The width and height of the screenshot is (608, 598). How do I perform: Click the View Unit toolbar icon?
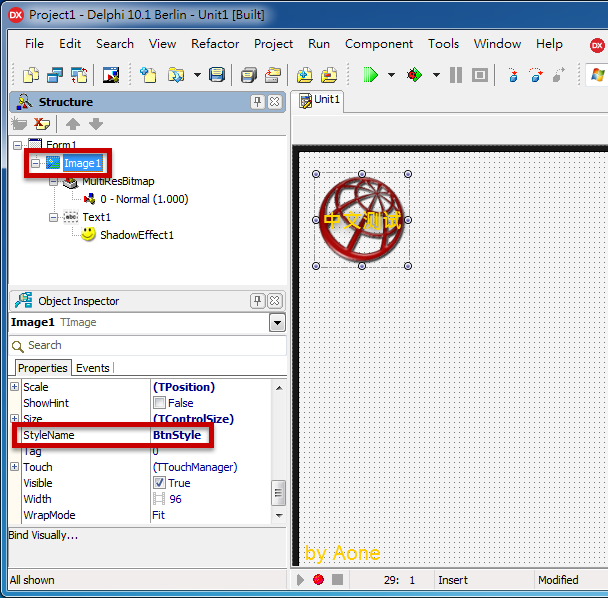click(55, 75)
